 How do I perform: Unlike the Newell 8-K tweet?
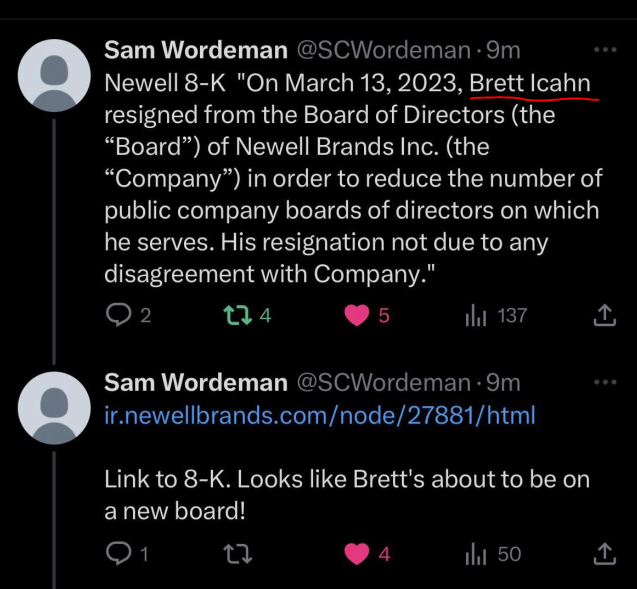(x=356, y=315)
